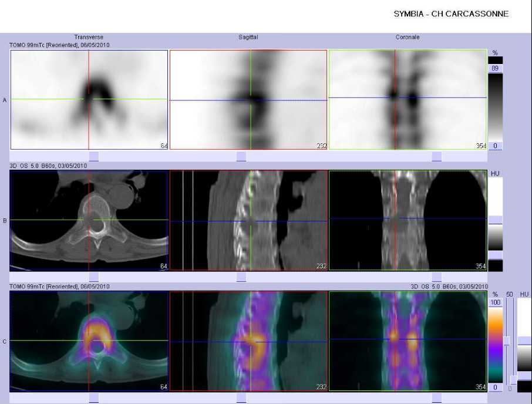
Task: Click the 3D OS 5.0 B60s label above fused coronal
Action: (x=449, y=287)
